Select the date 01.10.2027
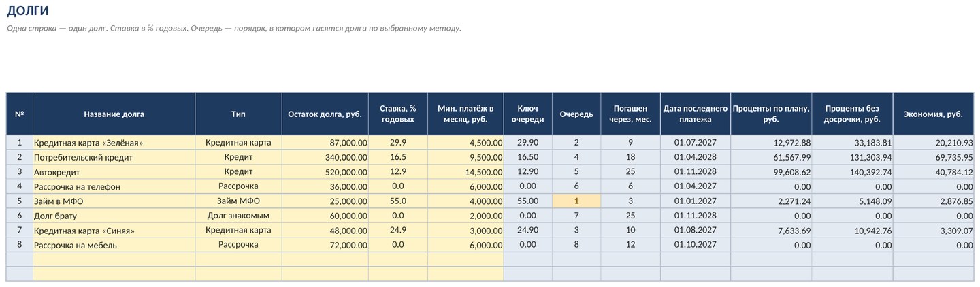Viewport: 980px width, 287px height. coord(696,245)
